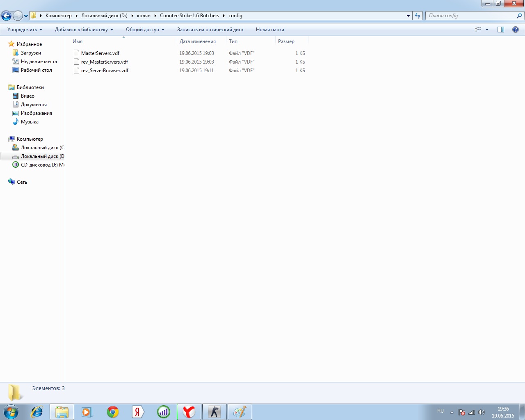Screen dimensions: 525x420
Task: Launch Google Chrome from taskbar
Action: [113, 412]
